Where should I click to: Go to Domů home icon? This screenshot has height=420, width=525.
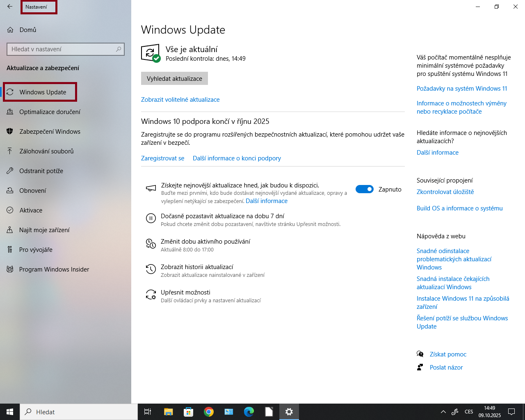[x=10, y=30]
